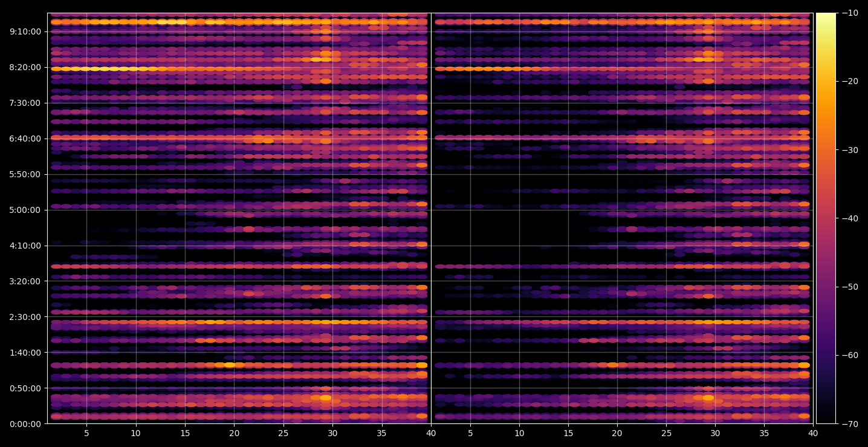Click the 8:20:00 time axis label
This screenshot has height=447, width=868.
(25, 67)
